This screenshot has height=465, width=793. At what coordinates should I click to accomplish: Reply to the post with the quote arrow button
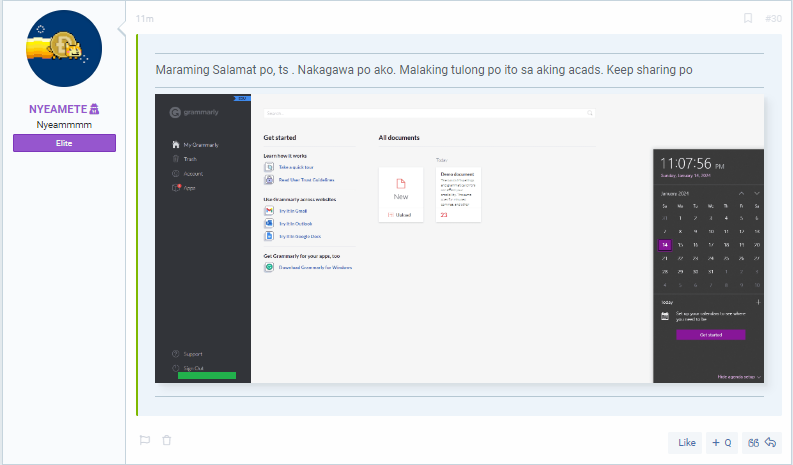click(762, 443)
